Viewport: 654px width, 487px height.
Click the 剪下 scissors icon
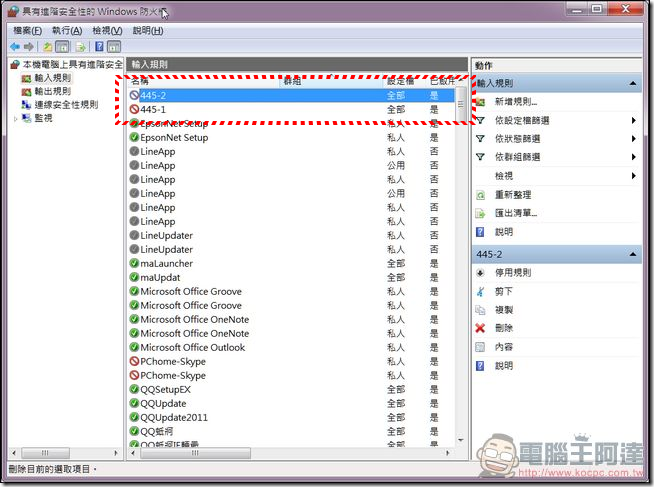[x=480, y=291]
